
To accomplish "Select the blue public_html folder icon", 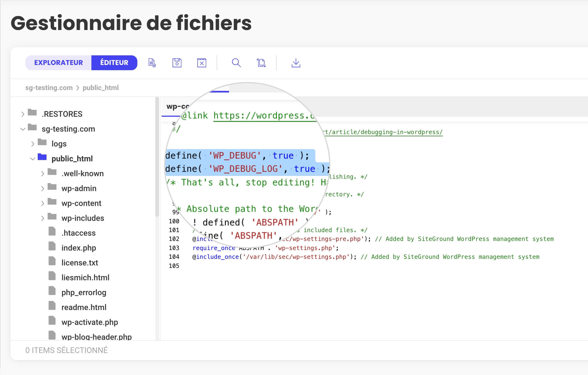I will coord(42,157).
